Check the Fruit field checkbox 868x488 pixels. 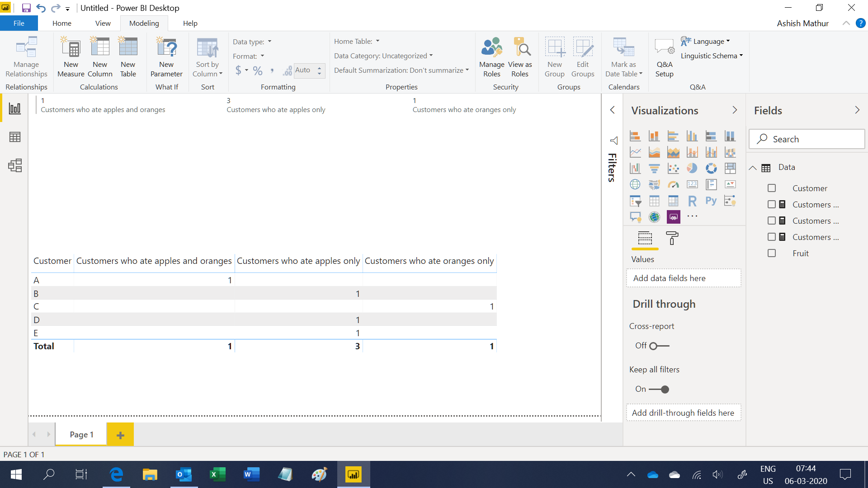(x=772, y=253)
